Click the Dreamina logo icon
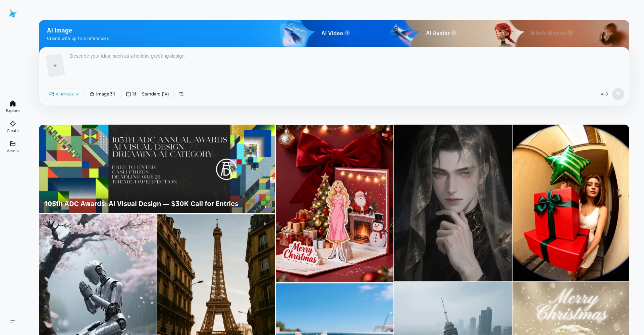The image size is (644, 335). (13, 13)
